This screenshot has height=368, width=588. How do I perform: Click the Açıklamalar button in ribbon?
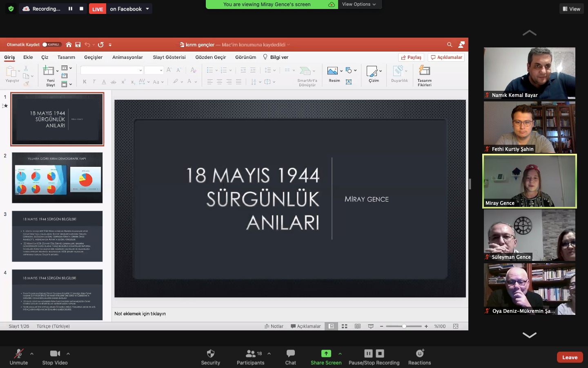pos(446,58)
